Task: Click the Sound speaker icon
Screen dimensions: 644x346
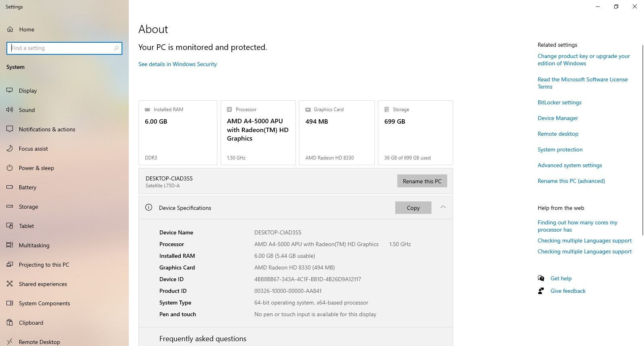Action: (10, 110)
